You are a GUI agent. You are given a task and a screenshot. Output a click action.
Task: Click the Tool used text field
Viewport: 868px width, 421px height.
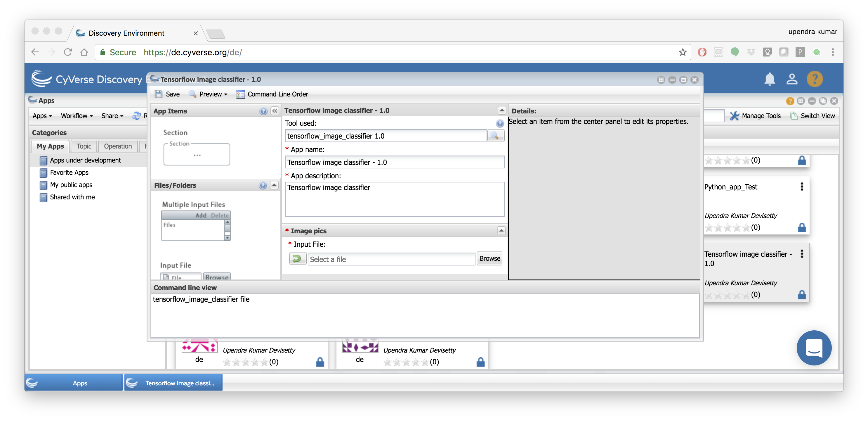coord(386,136)
